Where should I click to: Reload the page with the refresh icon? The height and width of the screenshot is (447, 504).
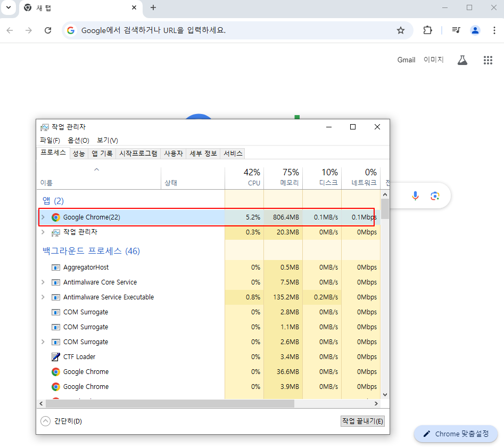[48, 30]
